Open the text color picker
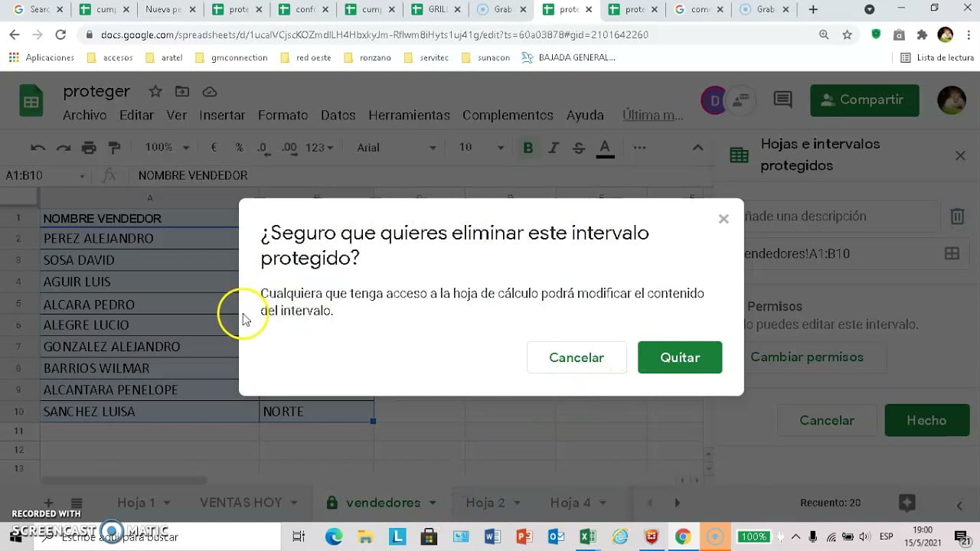Viewport: 980px width, 551px height. point(605,148)
